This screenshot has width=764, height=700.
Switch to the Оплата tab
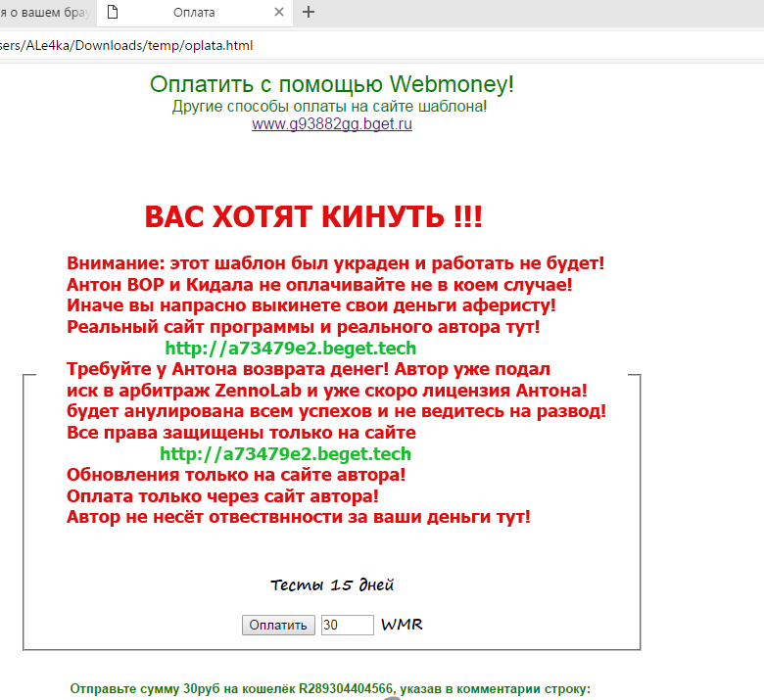[x=194, y=13]
